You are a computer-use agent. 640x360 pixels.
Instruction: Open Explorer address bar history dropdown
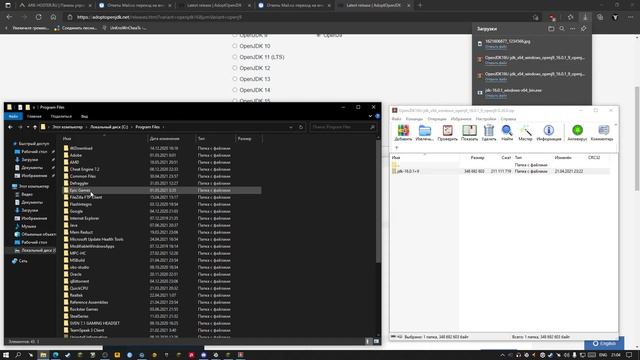(x=291, y=127)
